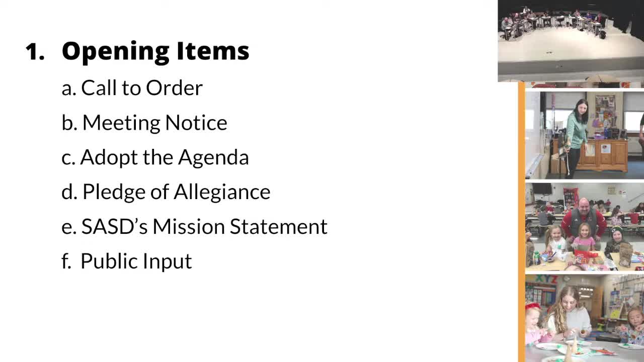Click the child wearing the green hat
Viewport: 644px width, 362px height.
pos(616,240)
